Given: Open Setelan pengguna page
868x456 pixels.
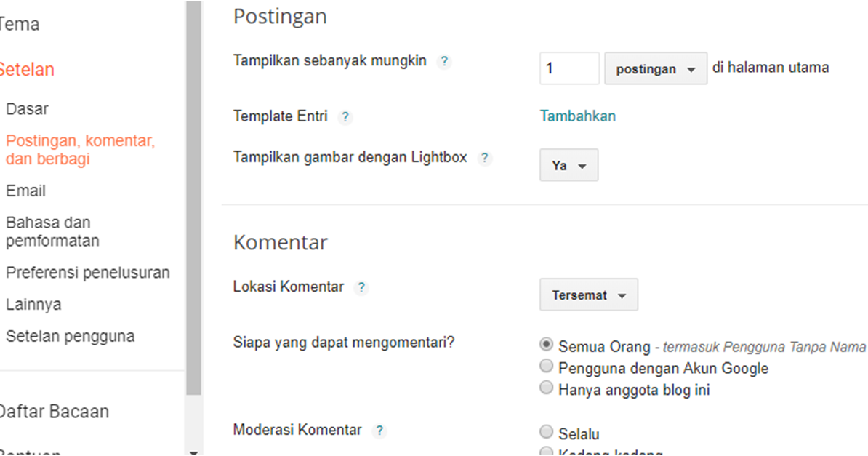Looking at the screenshot, I should pos(70,337).
